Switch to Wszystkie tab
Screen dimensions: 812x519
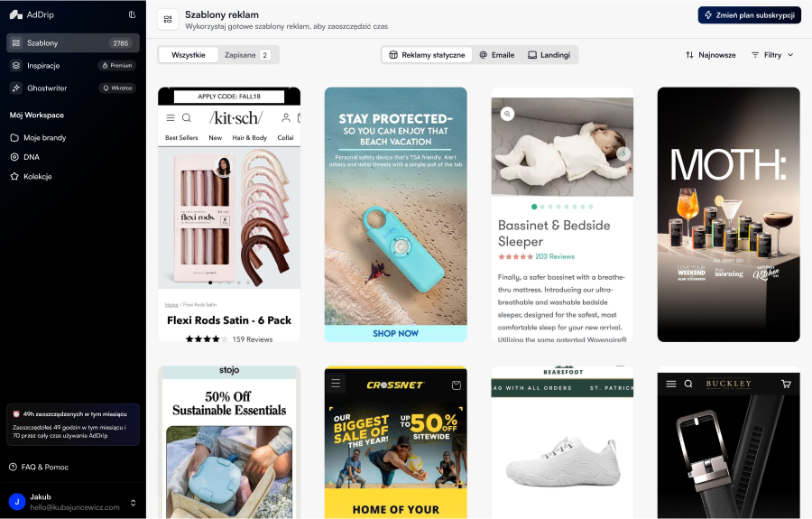[189, 55]
